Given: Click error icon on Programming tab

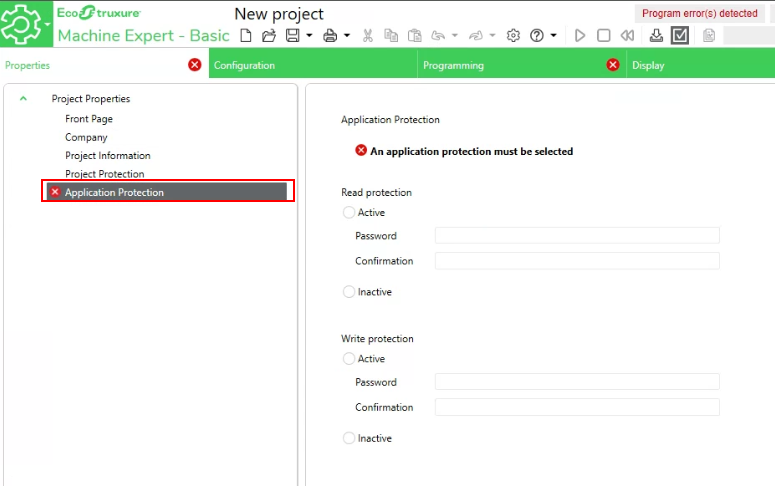Looking at the screenshot, I should 613,65.
